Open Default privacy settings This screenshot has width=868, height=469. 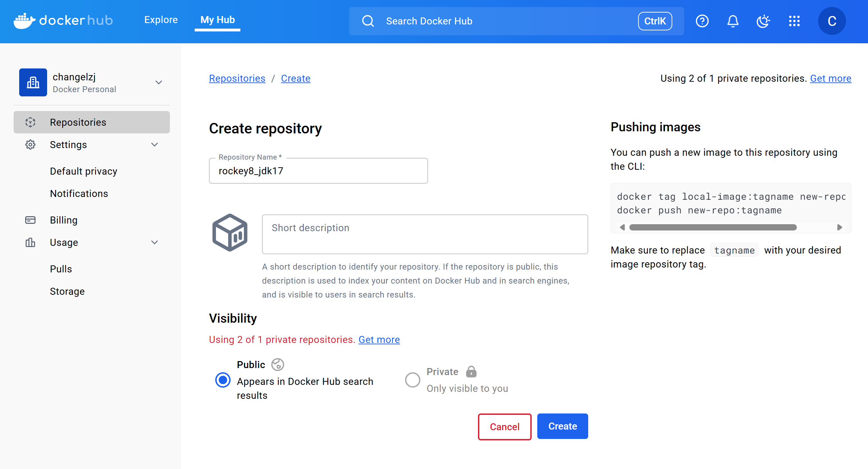(84, 171)
